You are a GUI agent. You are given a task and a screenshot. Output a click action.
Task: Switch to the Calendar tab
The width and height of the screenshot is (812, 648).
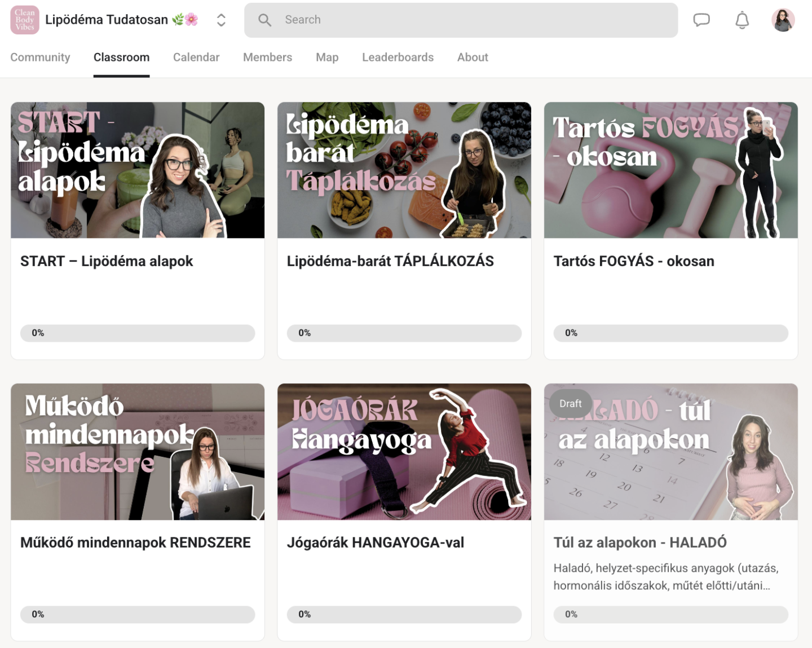pos(196,58)
